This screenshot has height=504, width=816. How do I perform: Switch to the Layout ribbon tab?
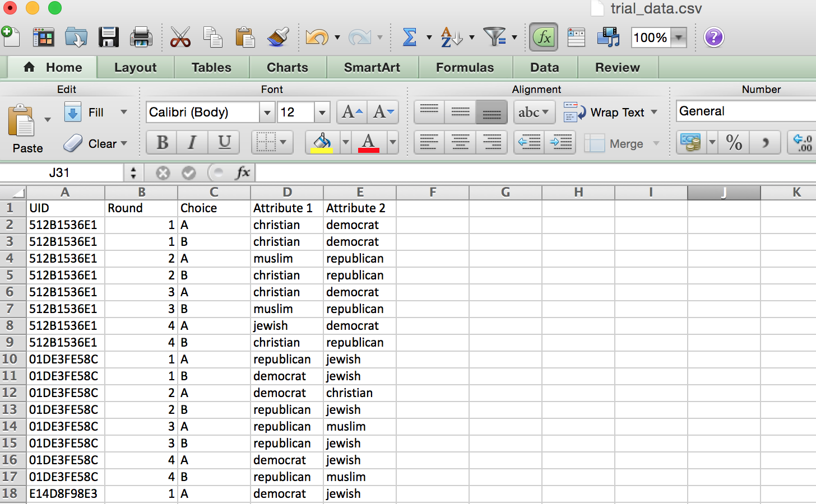[x=135, y=67]
